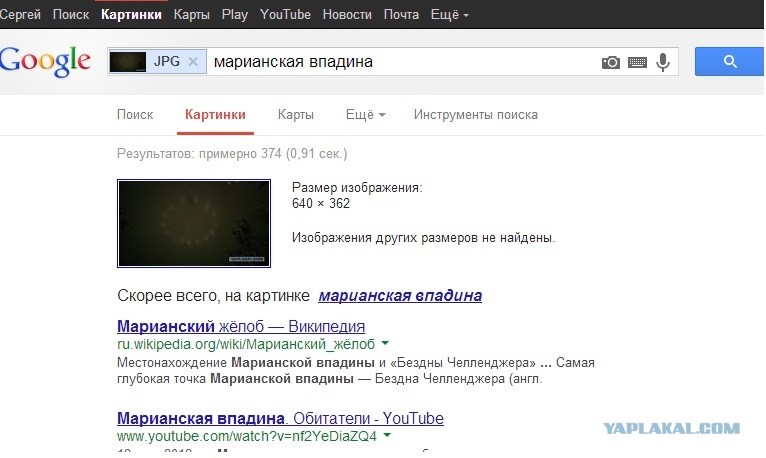766x458 pixels.
Task: Open search by image camera icon
Action: [x=611, y=62]
